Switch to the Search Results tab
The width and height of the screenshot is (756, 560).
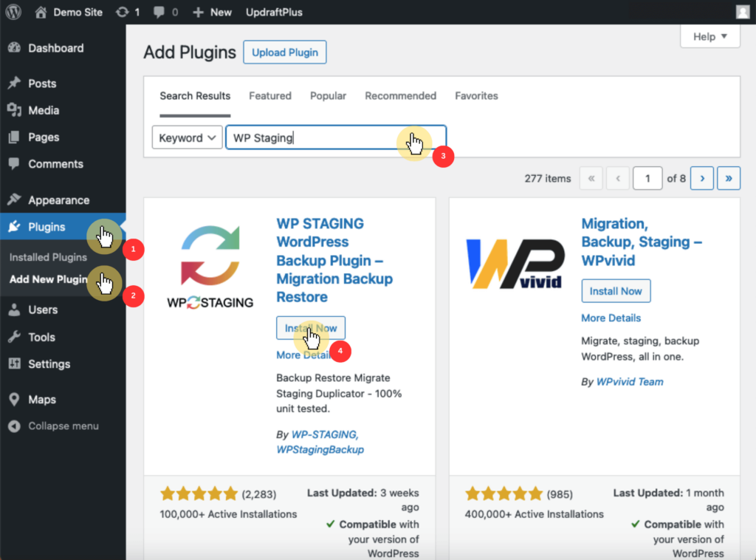pyautogui.click(x=195, y=95)
